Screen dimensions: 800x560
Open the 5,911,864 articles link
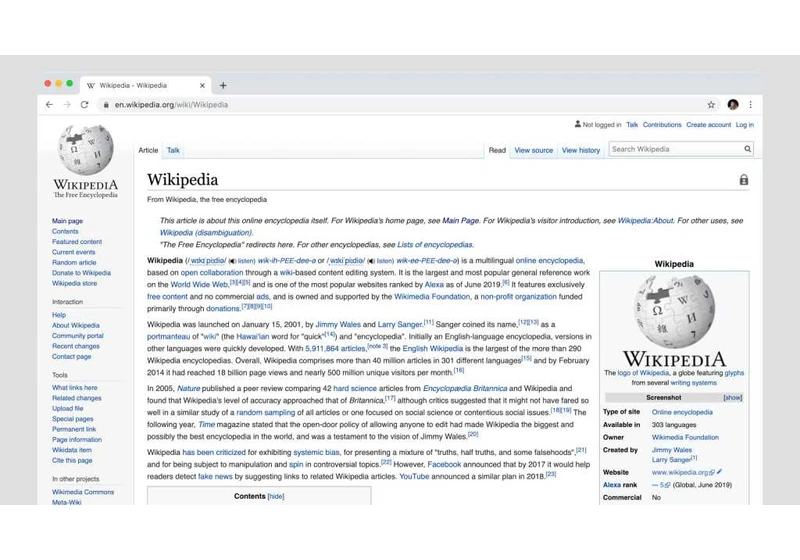tap(335, 349)
